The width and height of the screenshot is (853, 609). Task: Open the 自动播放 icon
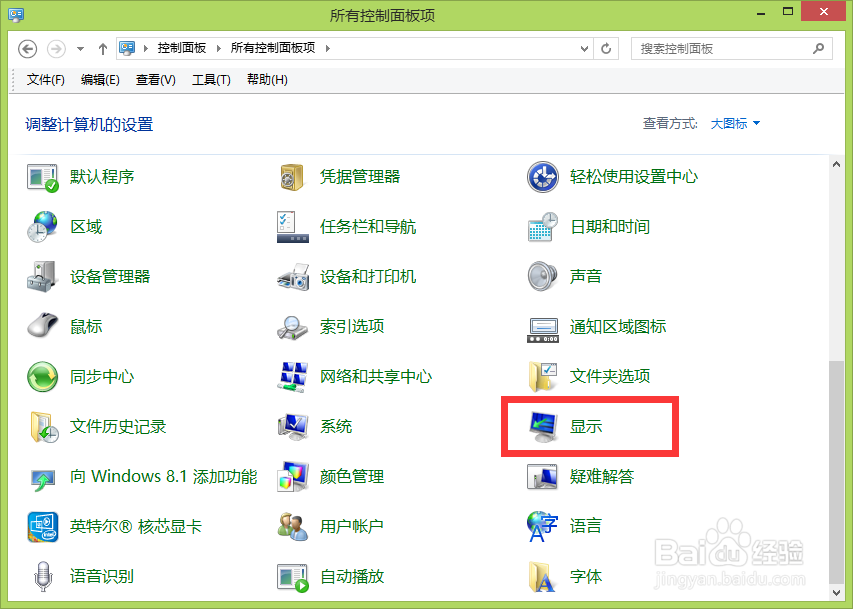tap(293, 578)
